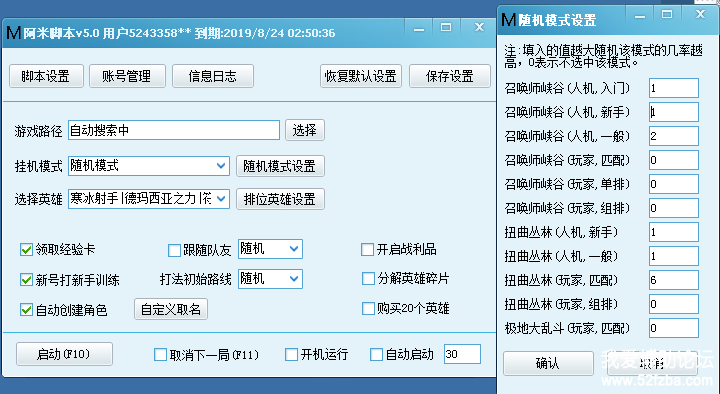Expand the 挂机模式 dropdown

point(149,166)
